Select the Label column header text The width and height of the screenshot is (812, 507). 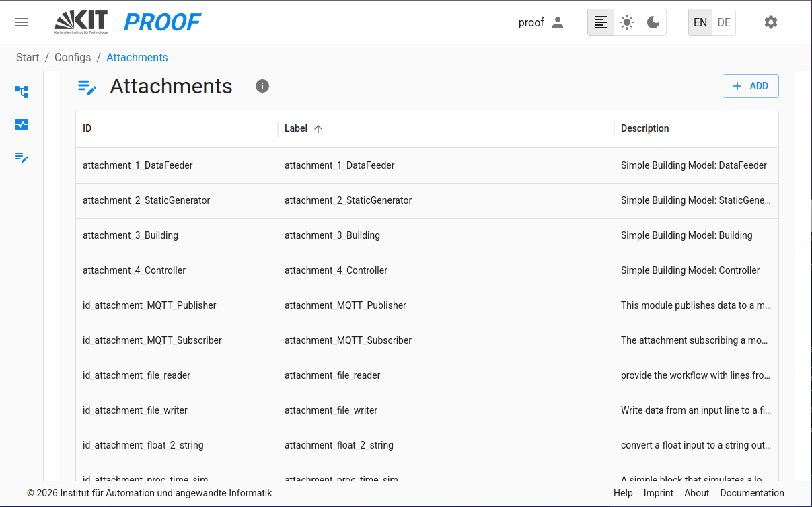point(296,128)
